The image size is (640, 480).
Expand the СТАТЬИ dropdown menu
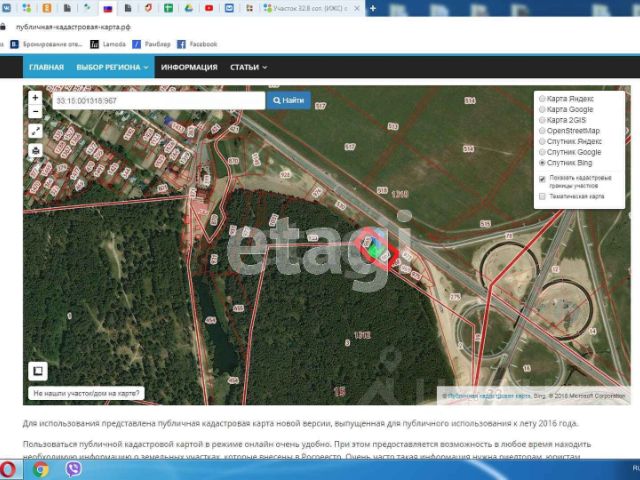point(248,67)
